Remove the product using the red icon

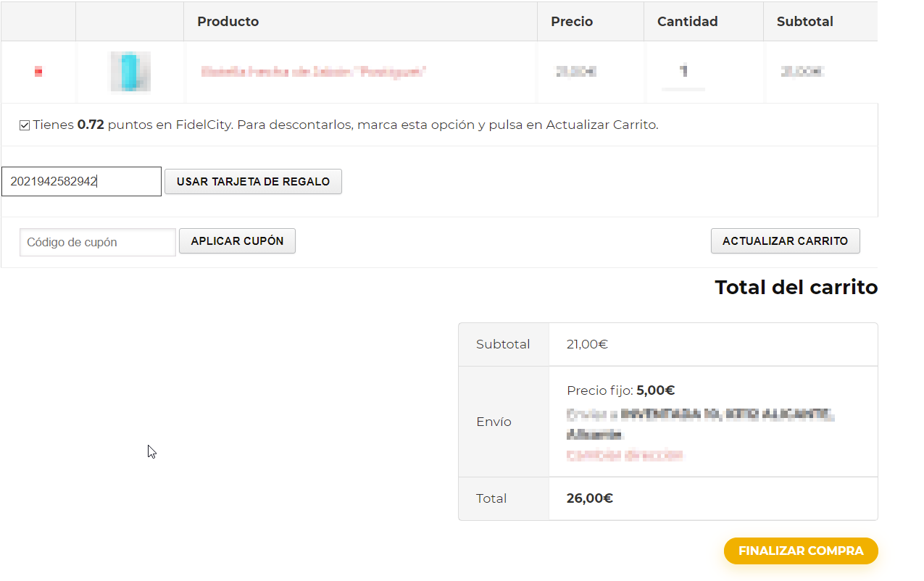click(x=38, y=72)
